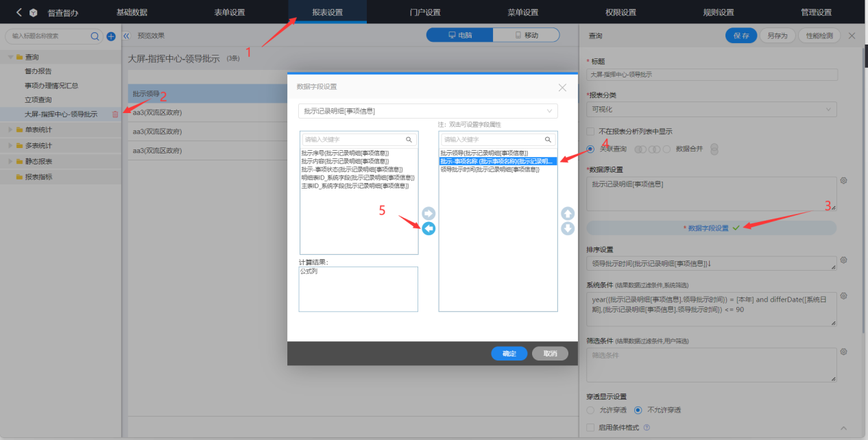Click the 查询 folder icon in the tree
The image size is (868, 440).
click(x=19, y=57)
